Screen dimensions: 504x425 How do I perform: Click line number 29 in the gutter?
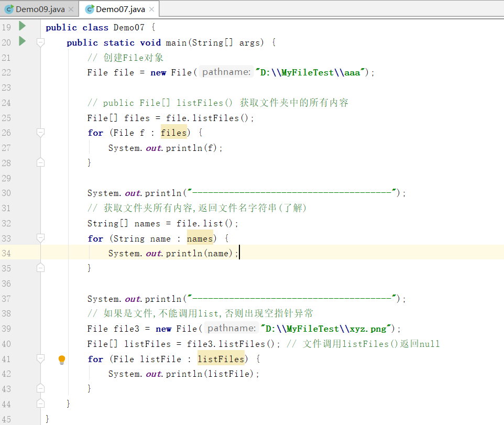coord(6,178)
